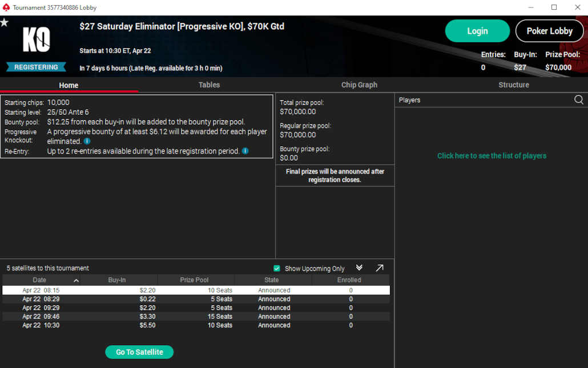
Task: Click the Starting chips 10,000 value
Action: tap(58, 102)
